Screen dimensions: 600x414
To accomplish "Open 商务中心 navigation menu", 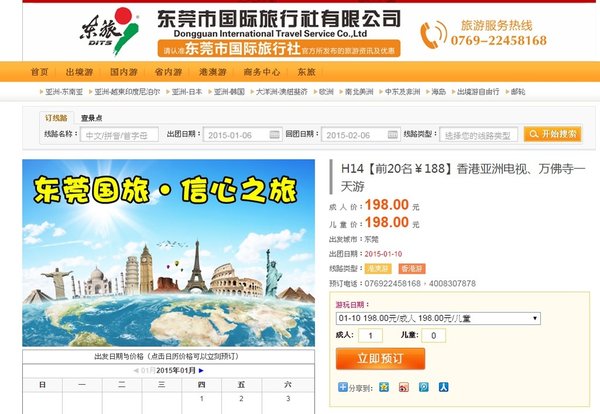I will click(x=262, y=72).
